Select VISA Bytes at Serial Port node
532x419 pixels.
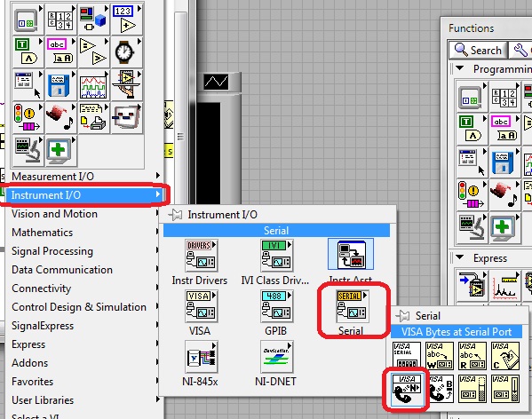pos(407,389)
